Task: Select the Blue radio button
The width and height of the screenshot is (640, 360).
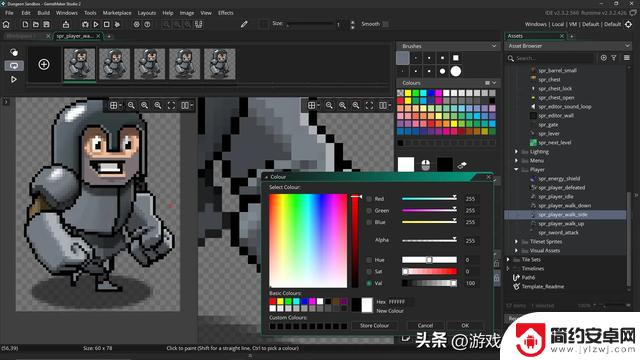Action: 369,222
